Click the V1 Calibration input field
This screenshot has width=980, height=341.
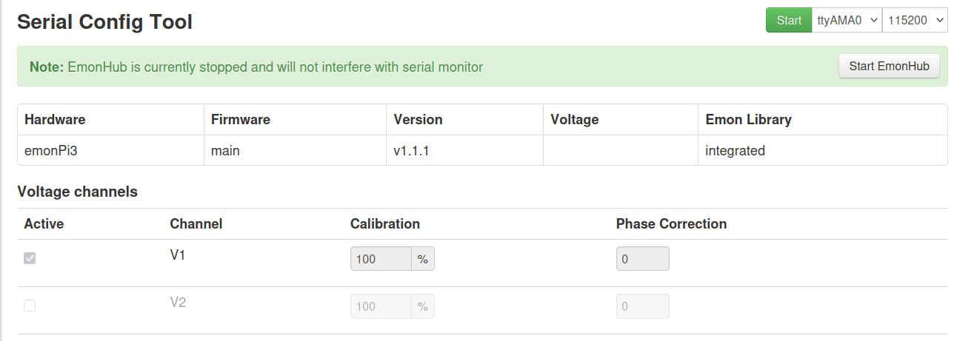[381, 259]
